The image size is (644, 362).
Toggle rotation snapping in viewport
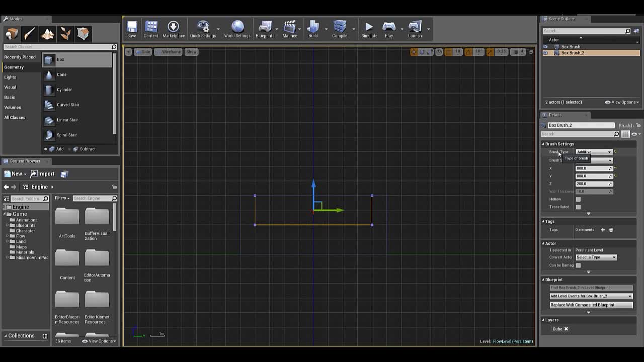point(468,52)
